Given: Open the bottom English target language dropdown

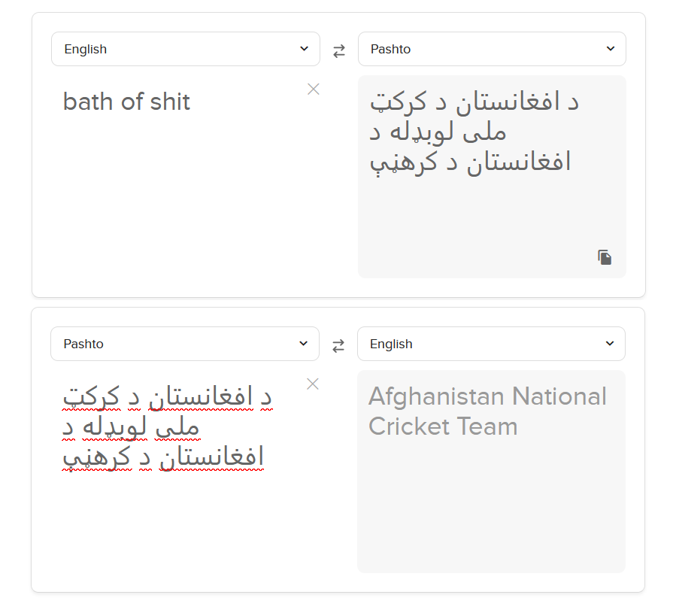Looking at the screenshot, I should (x=491, y=344).
